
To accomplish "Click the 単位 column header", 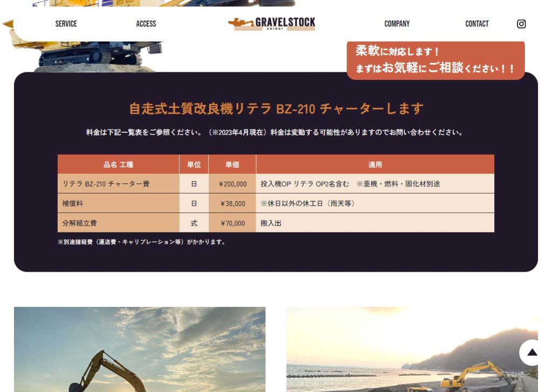I will coord(194,164).
